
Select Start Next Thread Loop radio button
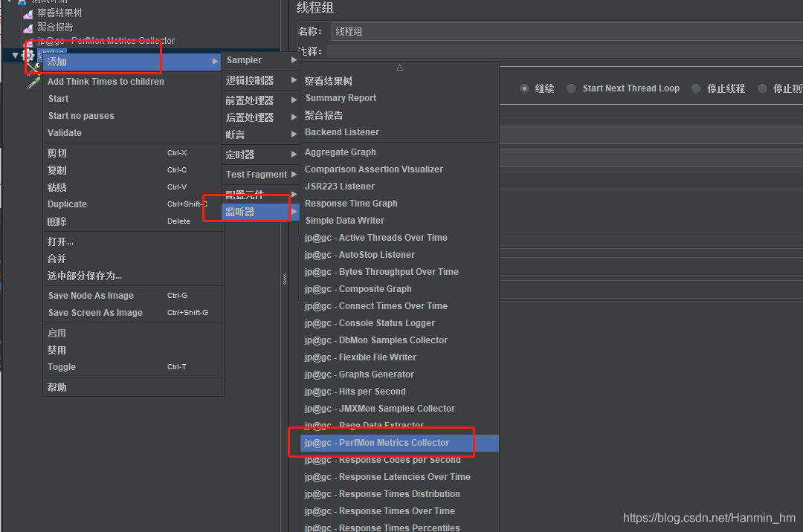571,88
